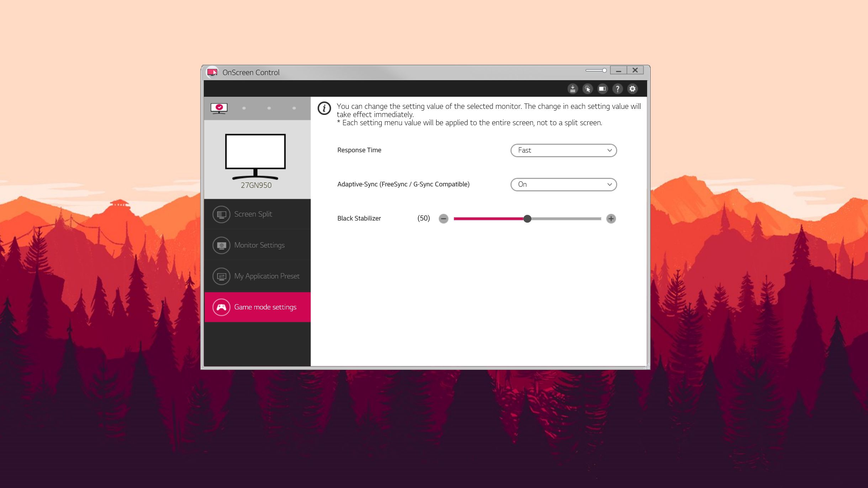The width and height of the screenshot is (868, 488).
Task: Select the fourth monitor slot dot
Action: [294, 108]
